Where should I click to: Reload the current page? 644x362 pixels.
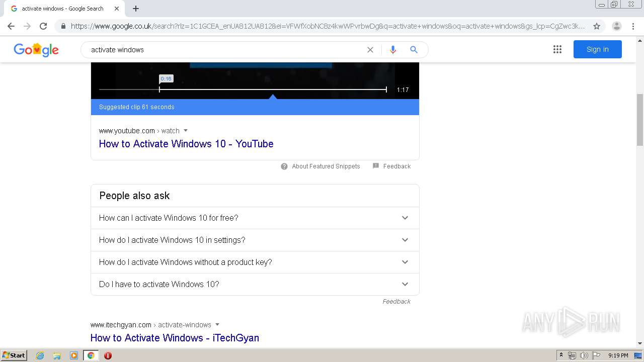[43, 26]
